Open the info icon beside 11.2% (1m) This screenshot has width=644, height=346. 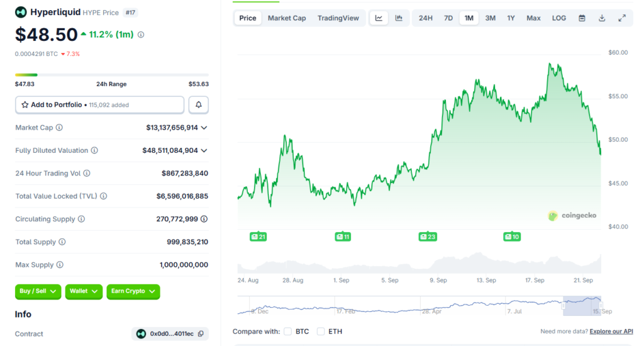141,35
